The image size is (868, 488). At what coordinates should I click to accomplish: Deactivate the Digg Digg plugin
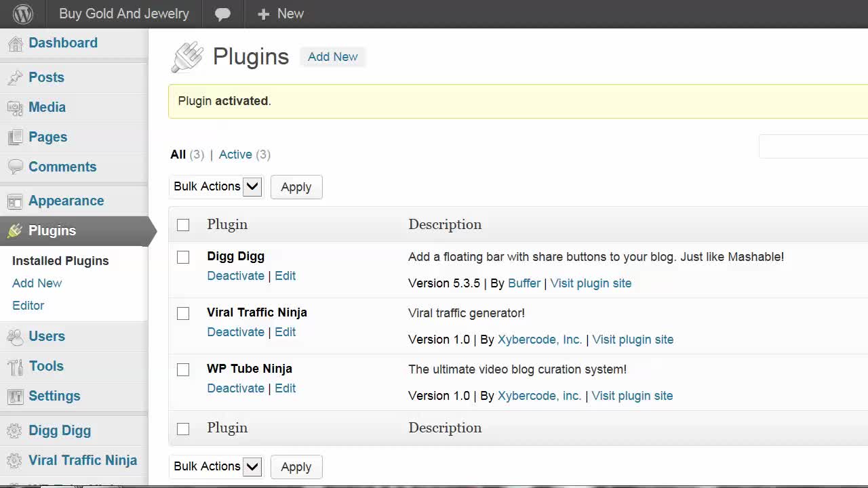click(x=235, y=276)
